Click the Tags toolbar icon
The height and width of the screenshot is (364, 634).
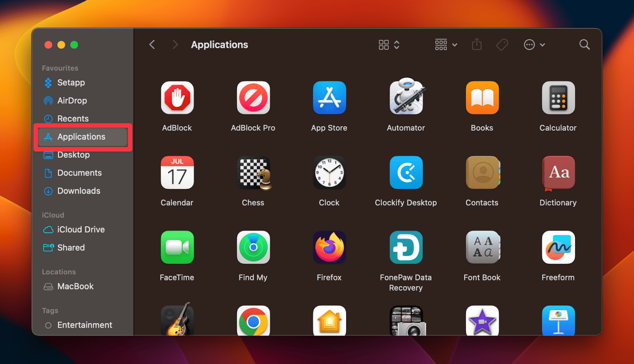tap(502, 44)
